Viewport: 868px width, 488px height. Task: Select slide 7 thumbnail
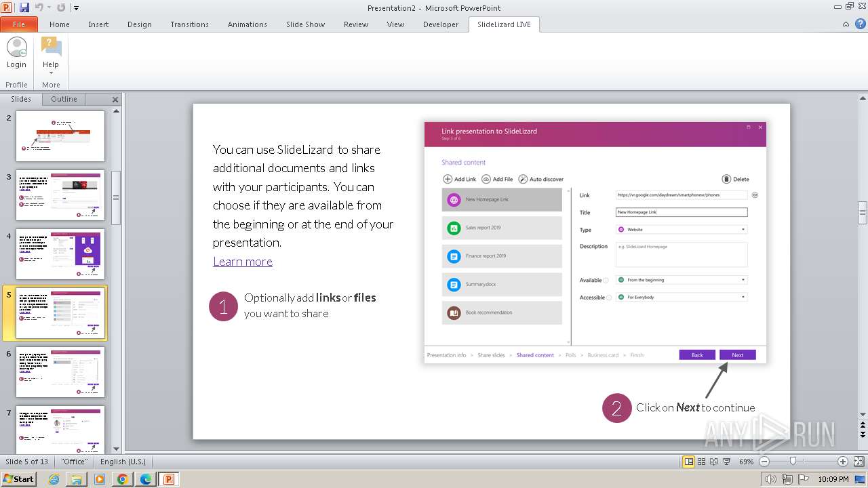(60, 429)
